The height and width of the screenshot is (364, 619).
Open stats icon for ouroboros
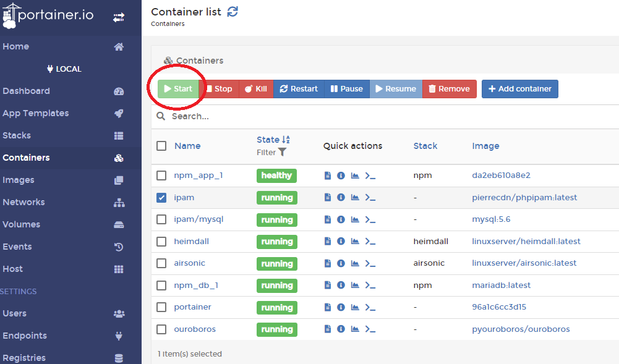(355, 329)
